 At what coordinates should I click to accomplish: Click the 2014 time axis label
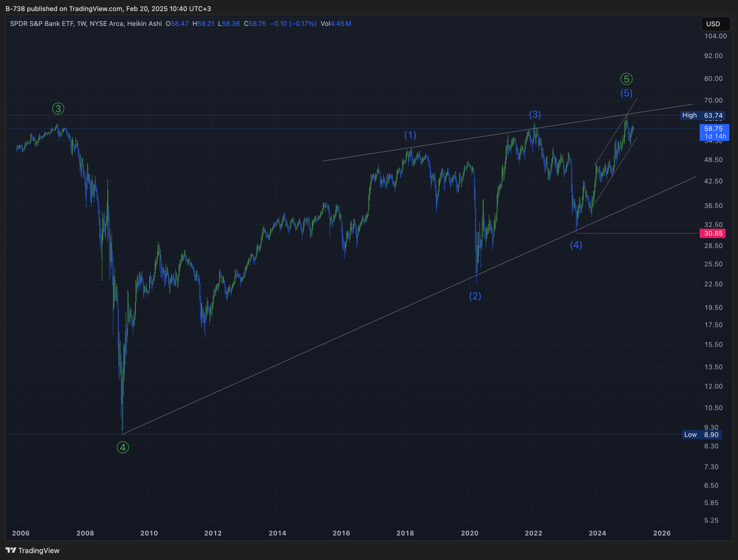pos(277,533)
